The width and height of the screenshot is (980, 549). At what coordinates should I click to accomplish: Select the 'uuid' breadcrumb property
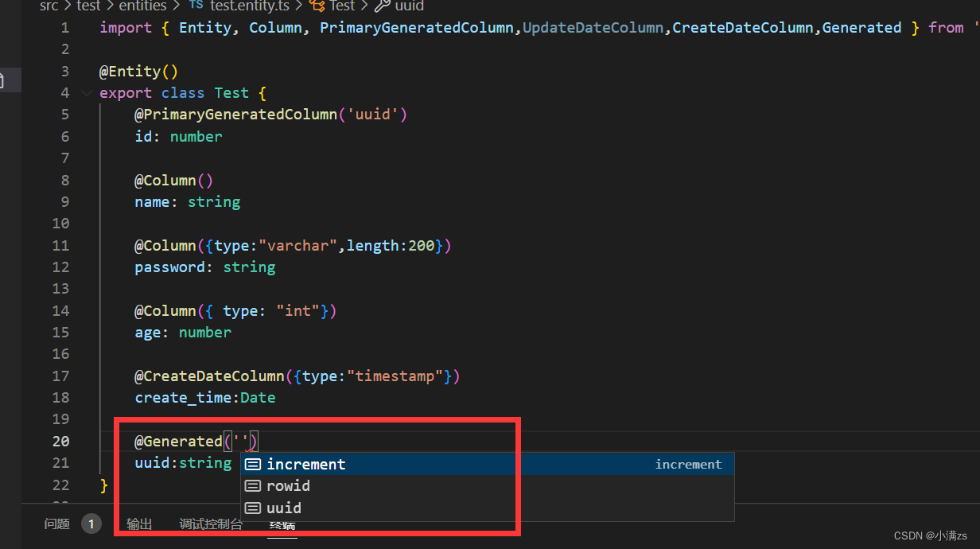point(409,6)
